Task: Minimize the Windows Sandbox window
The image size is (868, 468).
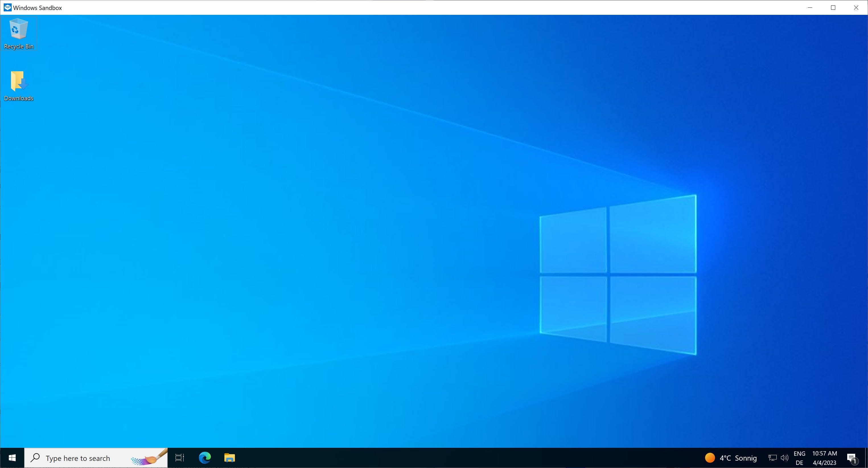Action: pos(810,7)
